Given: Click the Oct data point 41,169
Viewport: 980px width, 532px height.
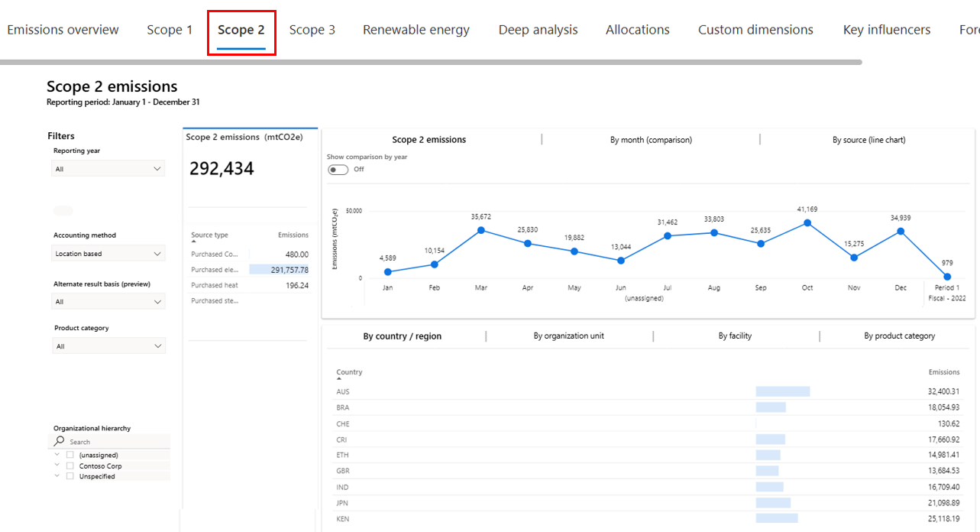Looking at the screenshot, I should (807, 223).
